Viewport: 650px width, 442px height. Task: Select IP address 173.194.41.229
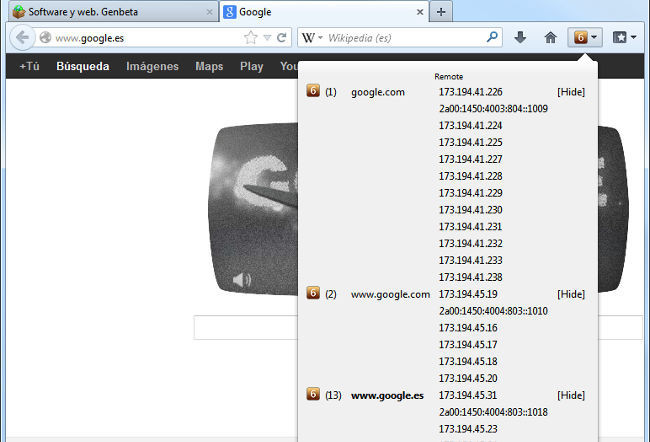pyautogui.click(x=471, y=193)
